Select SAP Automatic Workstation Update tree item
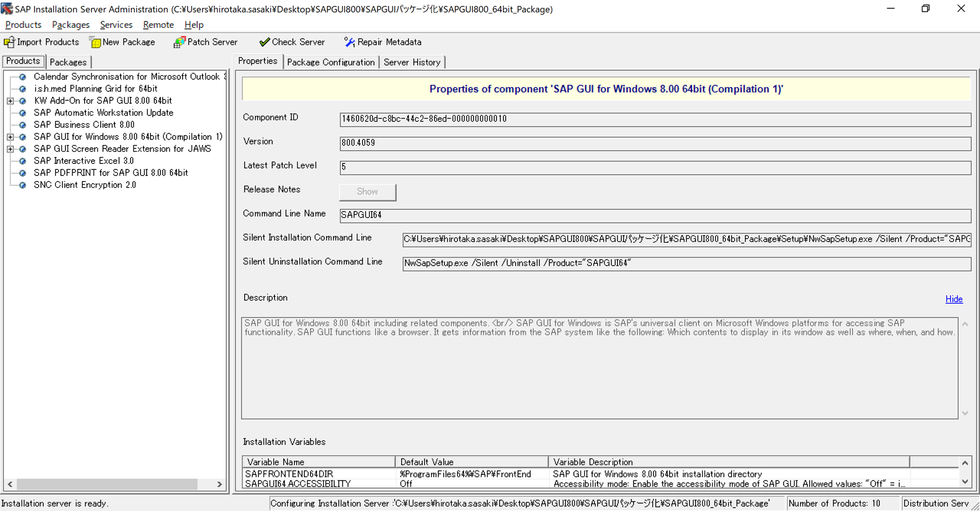Viewport: 980px width, 511px height. 103,113
